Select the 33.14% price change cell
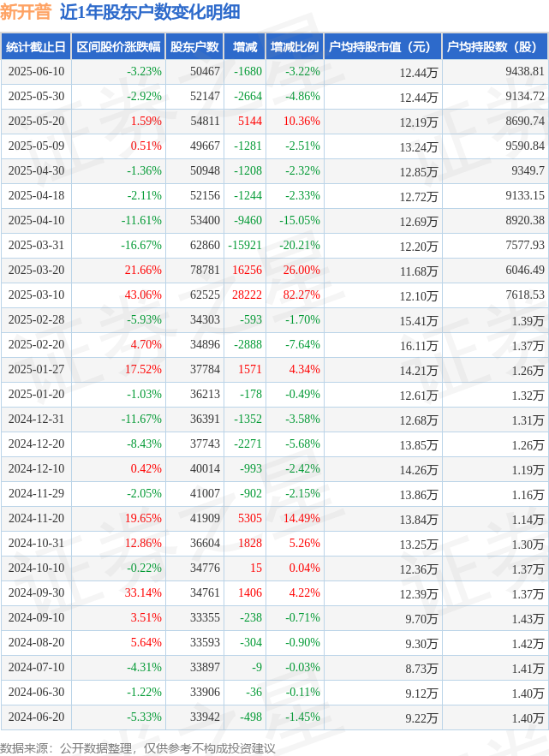 [143, 592]
